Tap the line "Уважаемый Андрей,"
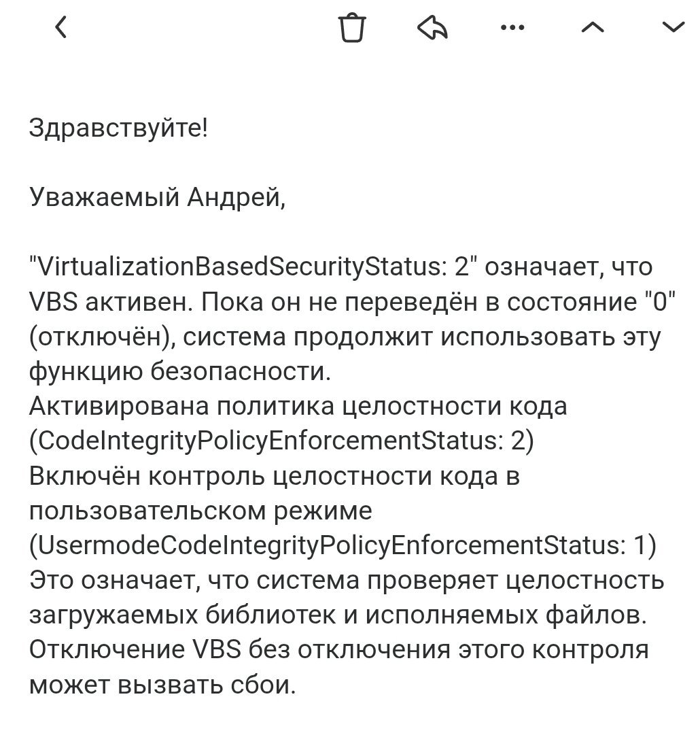This screenshot has height=735, width=700. point(155,197)
